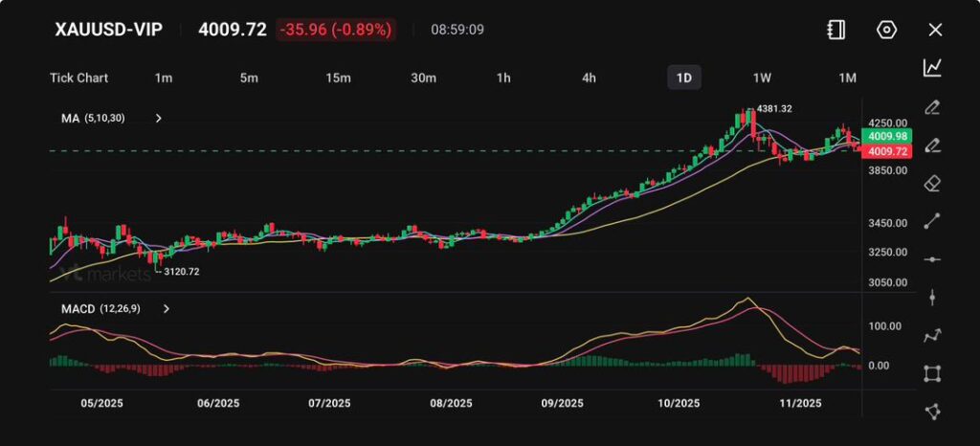980x446 pixels.
Task: Close the chart with X button
Action: point(935,30)
